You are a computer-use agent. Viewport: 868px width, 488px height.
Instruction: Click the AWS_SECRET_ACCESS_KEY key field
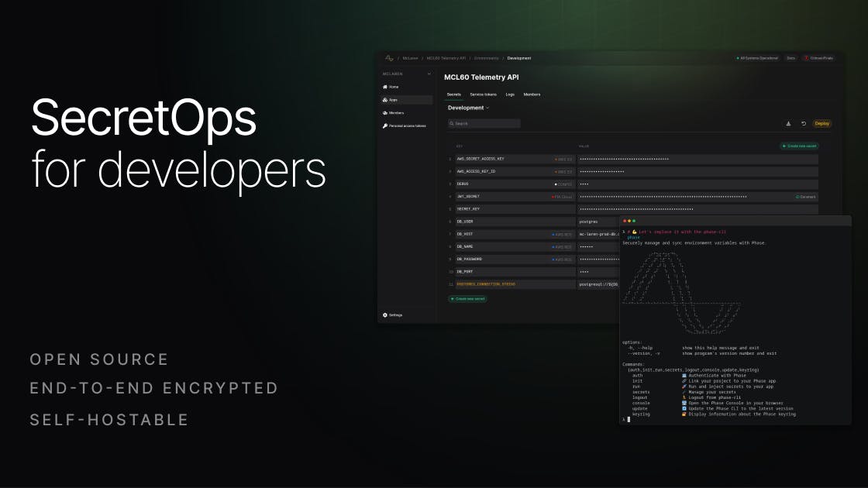(515, 160)
